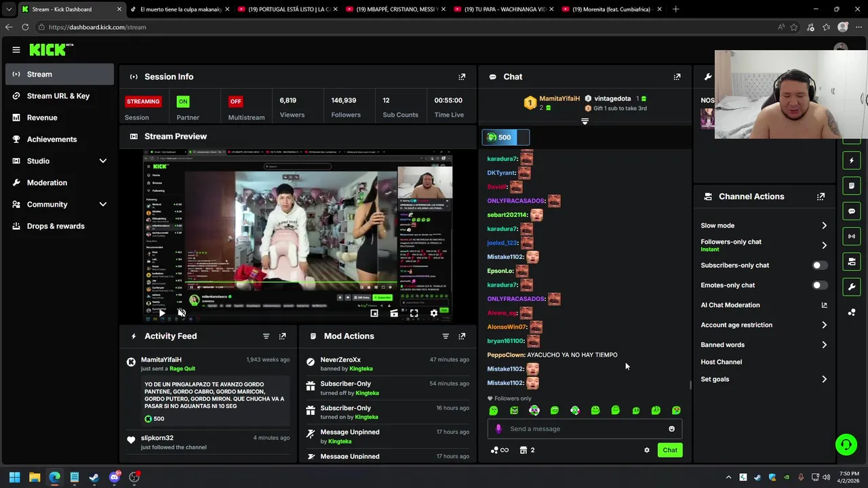This screenshot has height=488, width=868.
Task: Unmute the stream preview volume icon
Action: click(x=182, y=313)
